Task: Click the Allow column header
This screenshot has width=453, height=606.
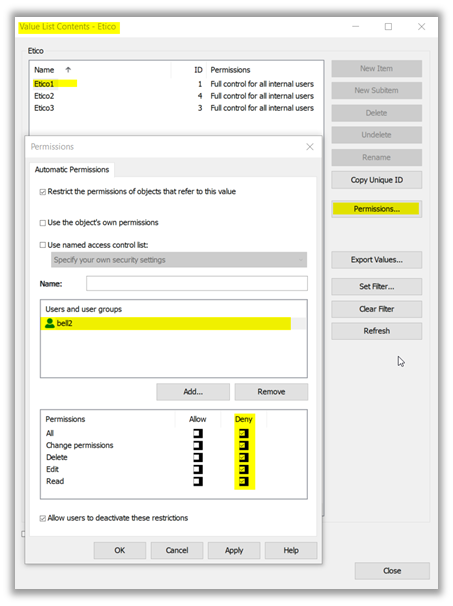Action: click(x=198, y=419)
